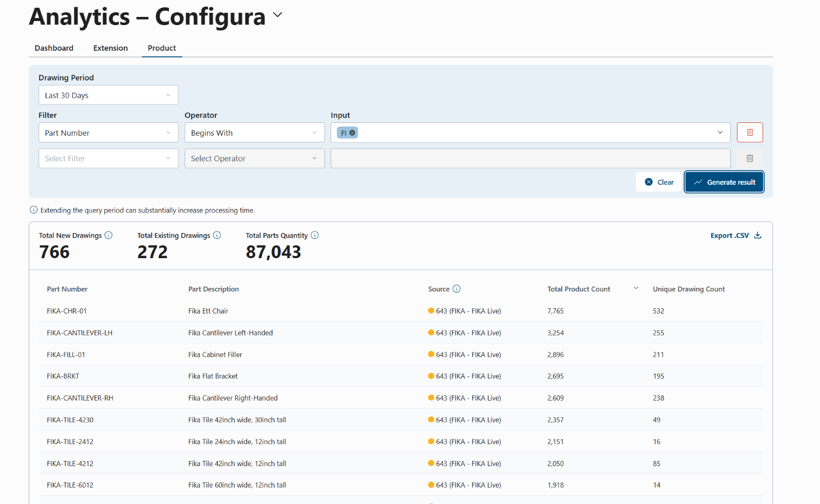Viewport: 820px width, 504px height.
Task: Click the empty second-row input field
Action: [x=530, y=158]
